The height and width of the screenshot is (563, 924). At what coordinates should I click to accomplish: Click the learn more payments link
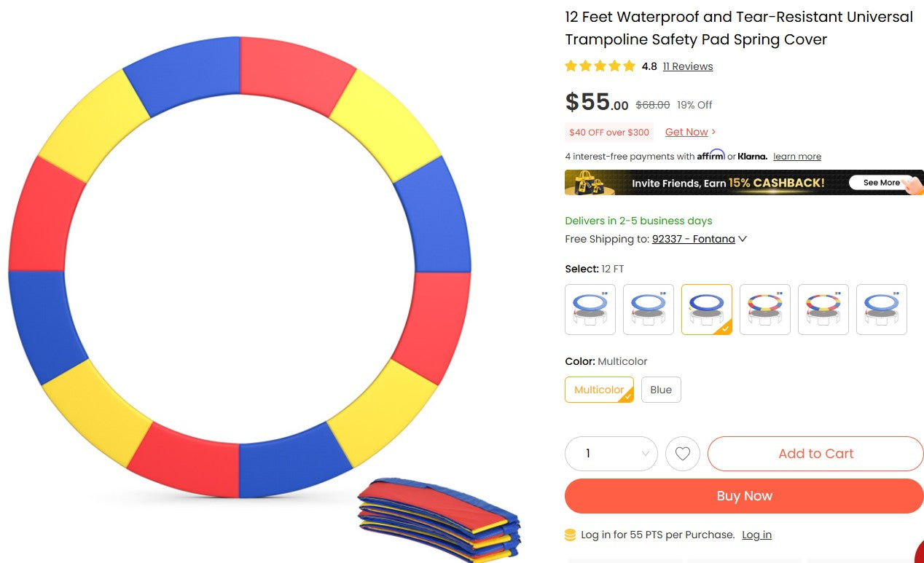pyautogui.click(x=797, y=157)
